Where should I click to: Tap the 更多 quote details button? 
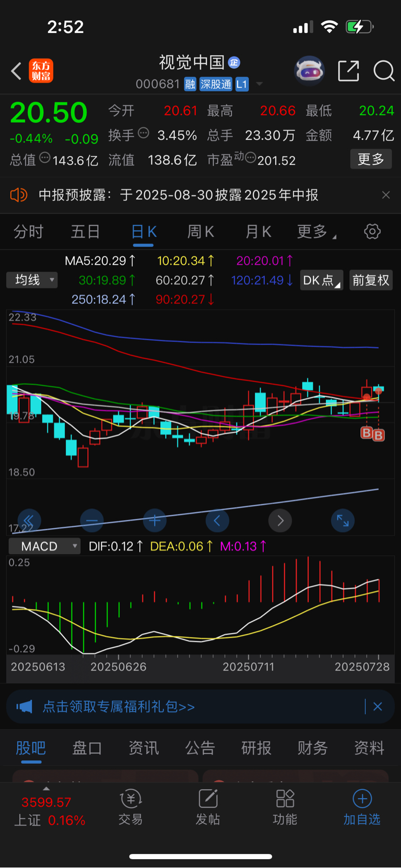tap(371, 159)
